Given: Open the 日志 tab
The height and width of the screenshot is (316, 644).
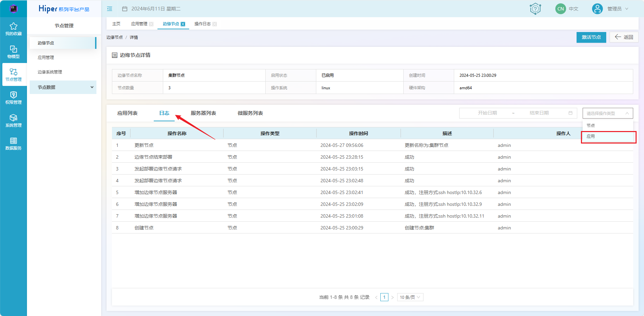Looking at the screenshot, I should [164, 113].
